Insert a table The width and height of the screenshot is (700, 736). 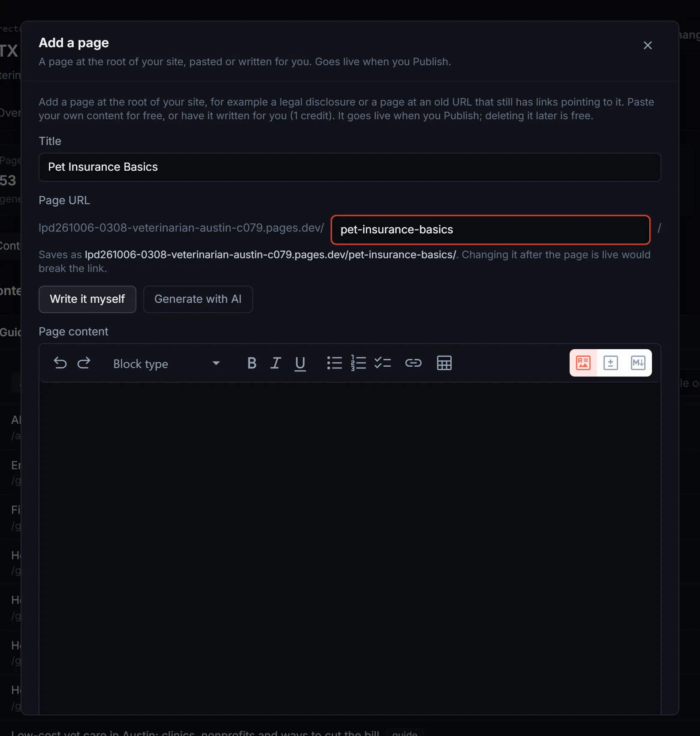(x=444, y=363)
